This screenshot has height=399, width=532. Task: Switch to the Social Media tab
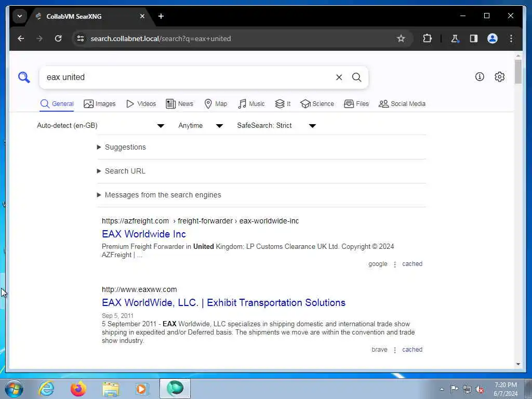[402, 104]
